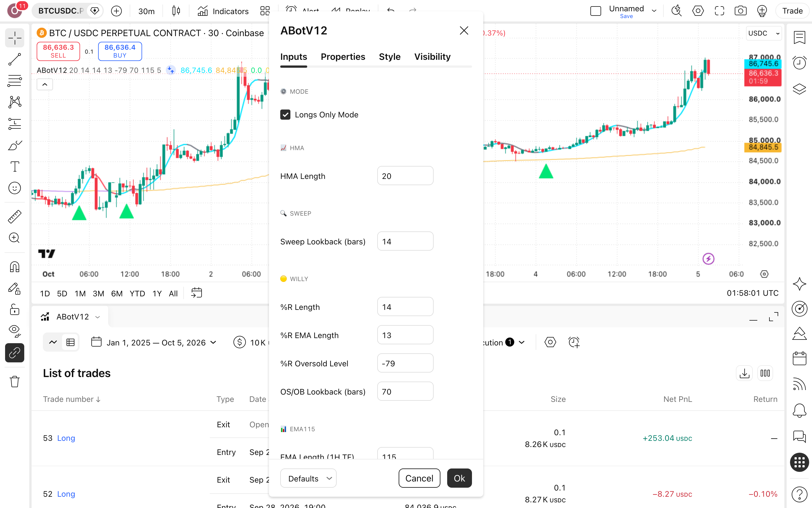Click the Ok button

459,478
